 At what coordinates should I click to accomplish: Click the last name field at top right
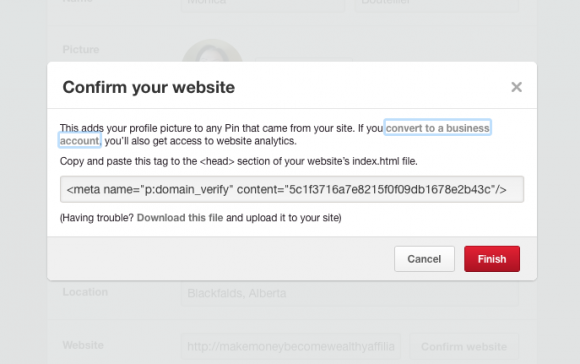click(x=436, y=4)
